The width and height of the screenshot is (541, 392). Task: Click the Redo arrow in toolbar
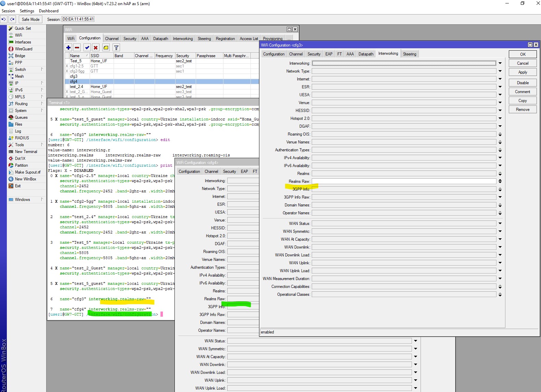[12, 20]
